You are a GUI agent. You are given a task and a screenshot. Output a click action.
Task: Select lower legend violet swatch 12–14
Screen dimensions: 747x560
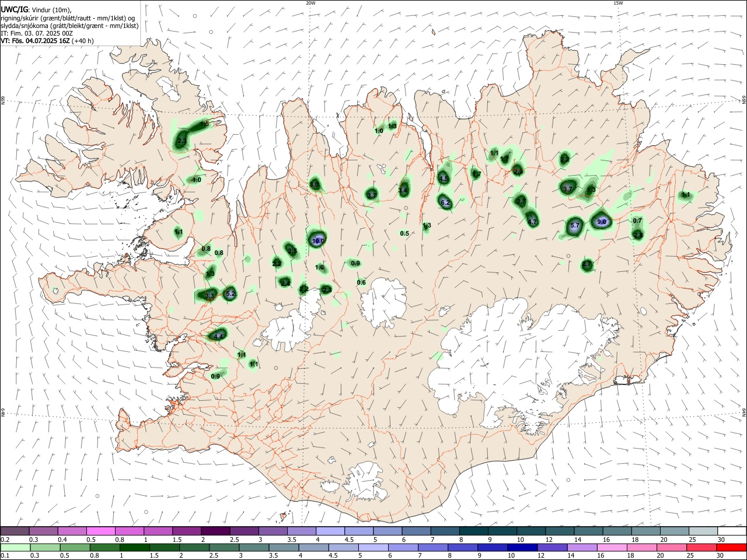click(551, 547)
